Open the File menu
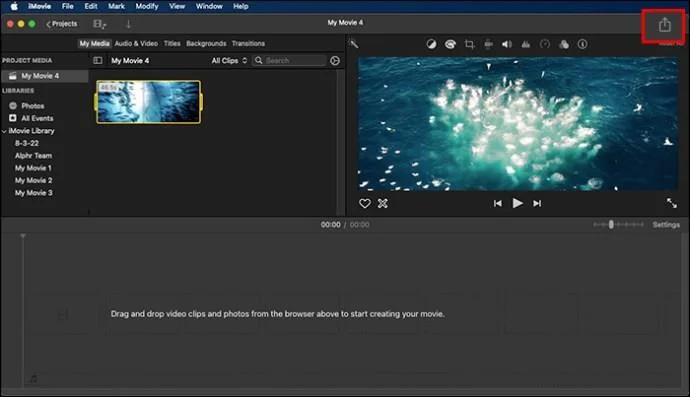This screenshot has height=397, width=690. click(67, 6)
